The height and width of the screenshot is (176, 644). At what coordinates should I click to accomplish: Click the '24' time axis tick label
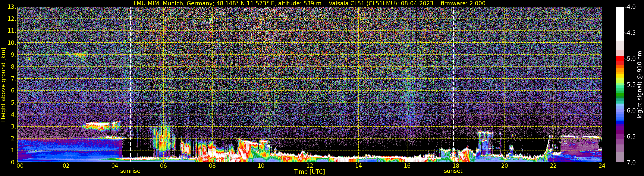(x=602, y=166)
